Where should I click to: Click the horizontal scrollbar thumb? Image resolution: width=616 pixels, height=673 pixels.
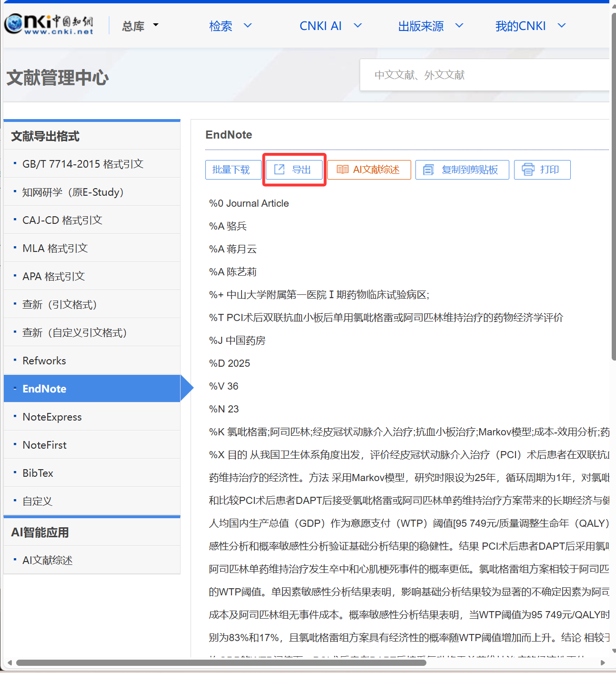pos(221,663)
